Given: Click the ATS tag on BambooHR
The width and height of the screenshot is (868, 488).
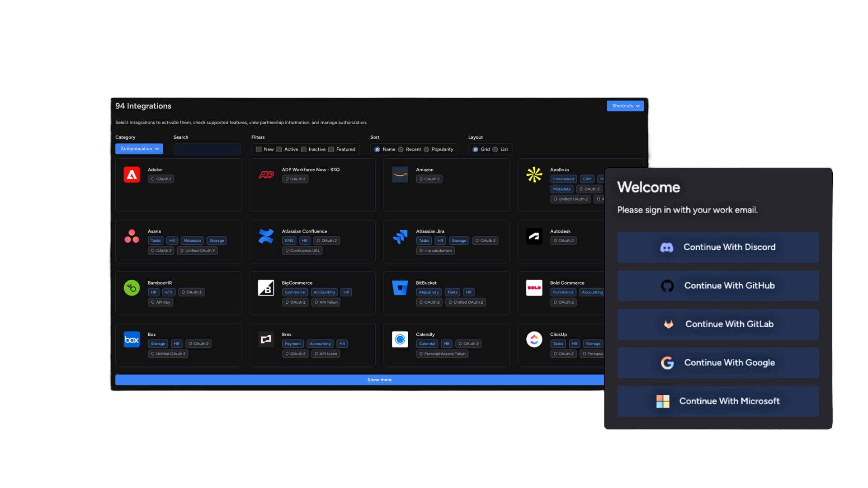Looking at the screenshot, I should (169, 292).
